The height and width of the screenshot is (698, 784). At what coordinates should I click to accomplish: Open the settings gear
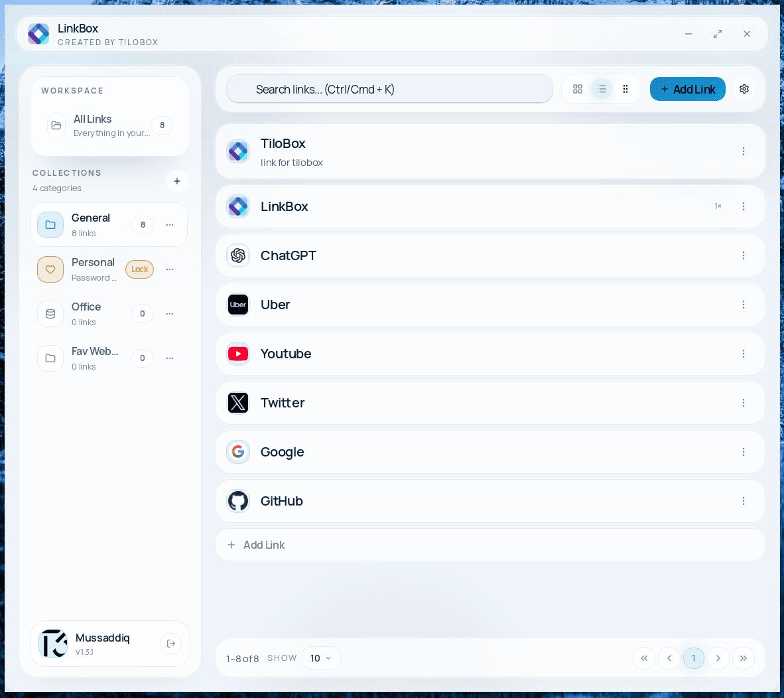[744, 88]
